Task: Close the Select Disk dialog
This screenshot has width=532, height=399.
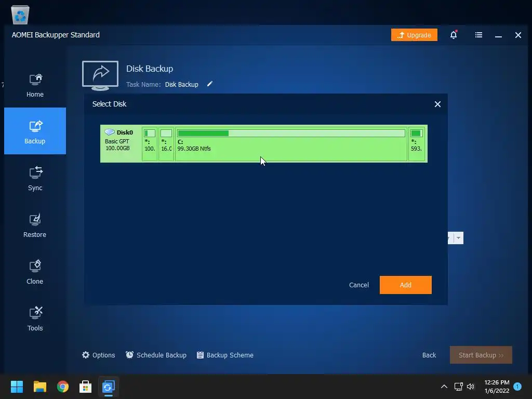Action: click(437, 104)
